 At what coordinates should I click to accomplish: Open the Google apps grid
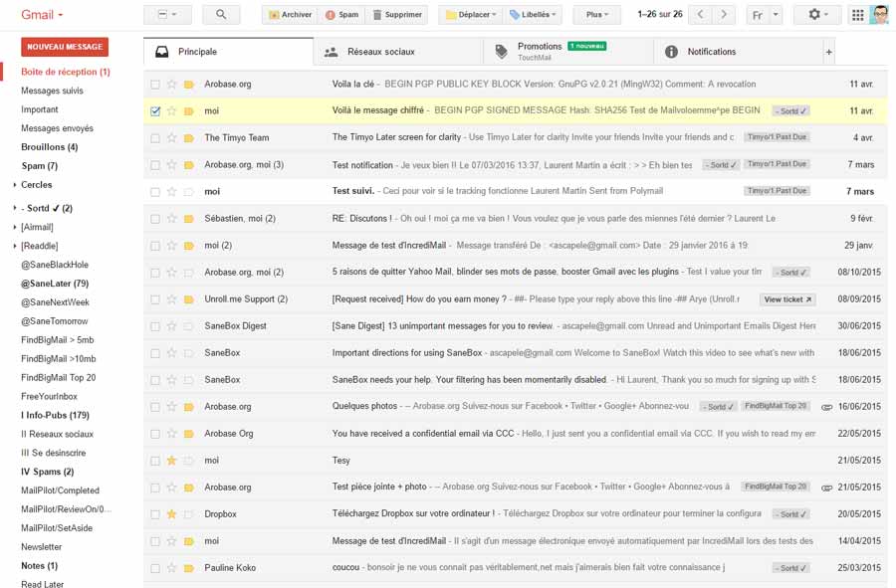(x=857, y=15)
